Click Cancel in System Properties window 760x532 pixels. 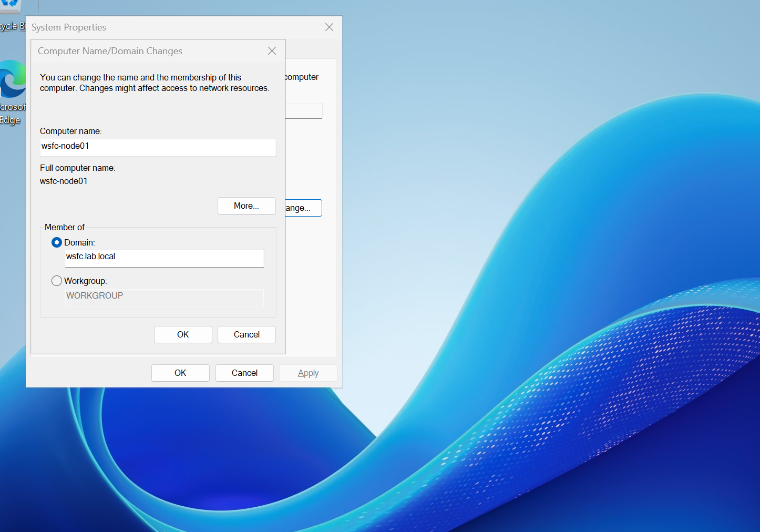[x=244, y=373]
